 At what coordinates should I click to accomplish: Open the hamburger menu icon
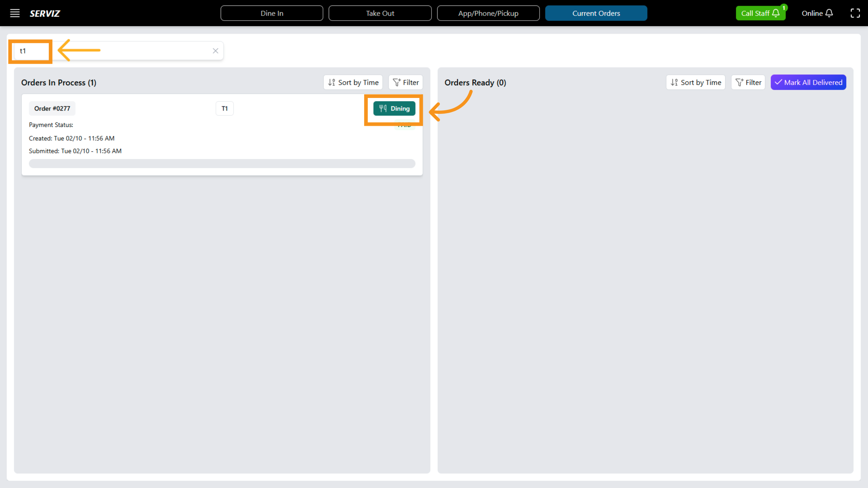tap(14, 13)
